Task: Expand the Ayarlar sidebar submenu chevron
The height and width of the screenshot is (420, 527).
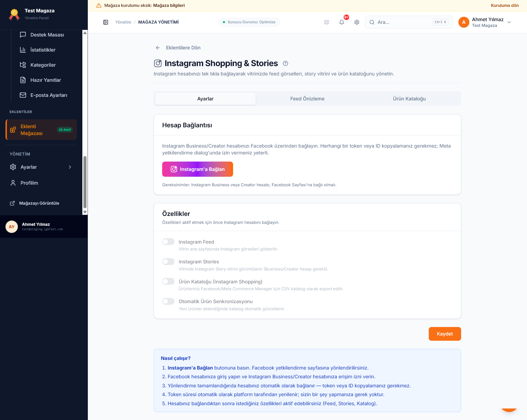Action: pyautogui.click(x=70, y=167)
